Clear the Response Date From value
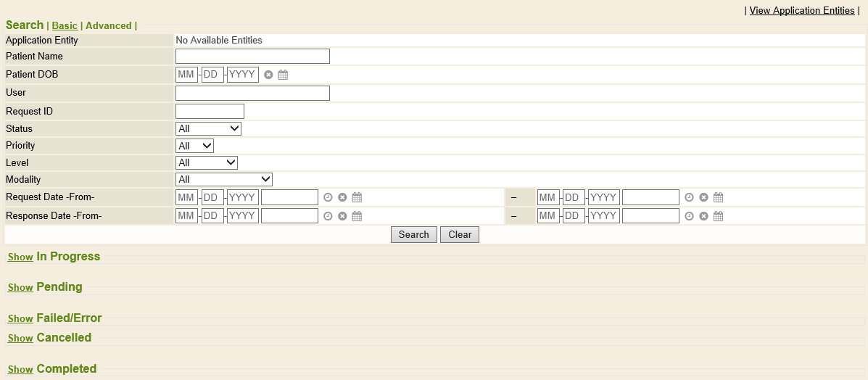The image size is (868, 380). click(x=342, y=216)
